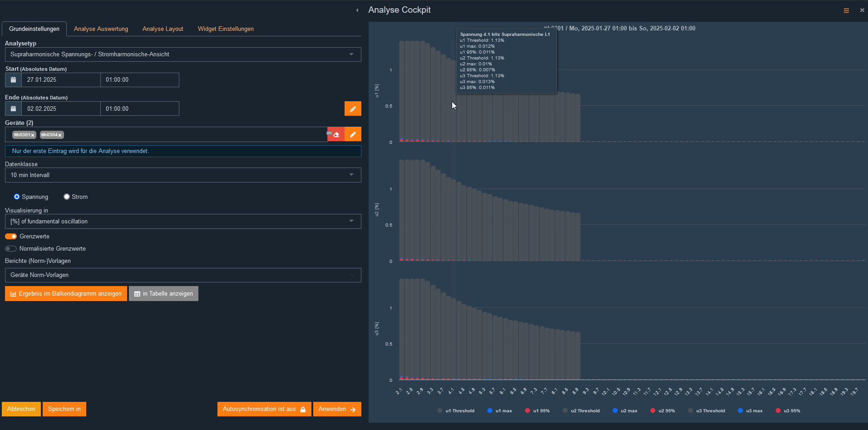Click Ergebnis im Balkendiagramm anzeigen button
The image size is (868, 430).
click(x=66, y=294)
